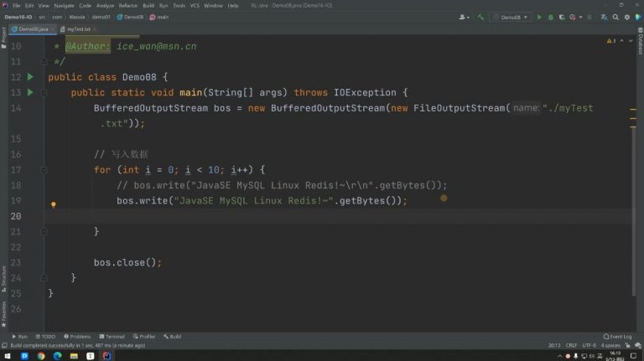Image resolution: width=644 pixels, height=361 pixels.
Task: Open the Refactor menu
Action: click(x=127, y=5)
